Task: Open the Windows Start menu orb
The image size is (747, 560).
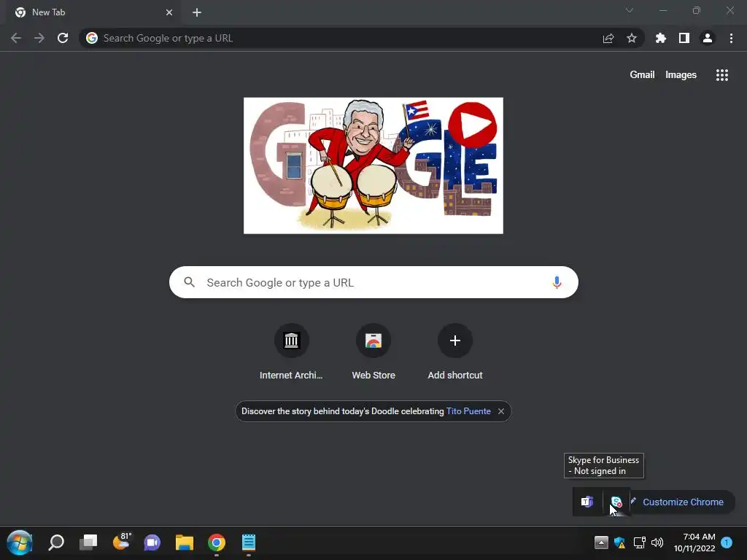Action: click(20, 542)
